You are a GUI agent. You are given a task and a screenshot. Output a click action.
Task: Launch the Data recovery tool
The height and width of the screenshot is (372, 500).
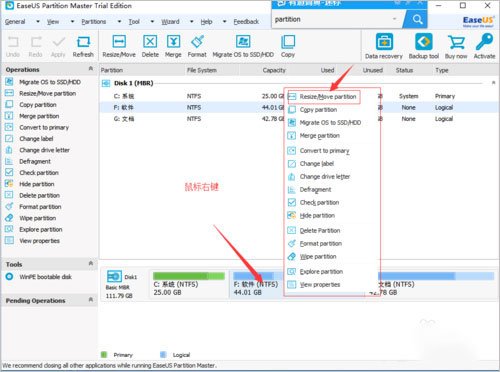384,46
